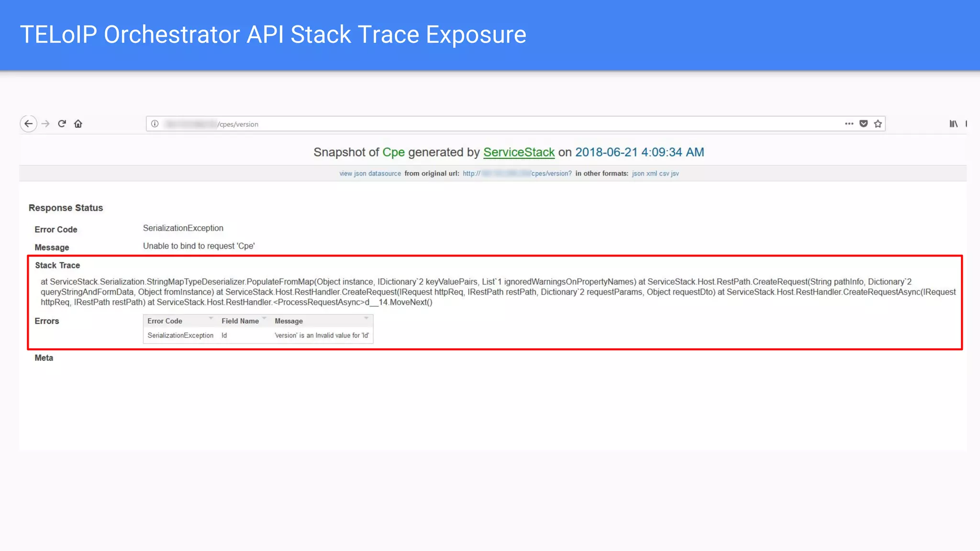The width and height of the screenshot is (980, 551).
Task: Open the library bookshelf icon
Action: [x=953, y=124]
